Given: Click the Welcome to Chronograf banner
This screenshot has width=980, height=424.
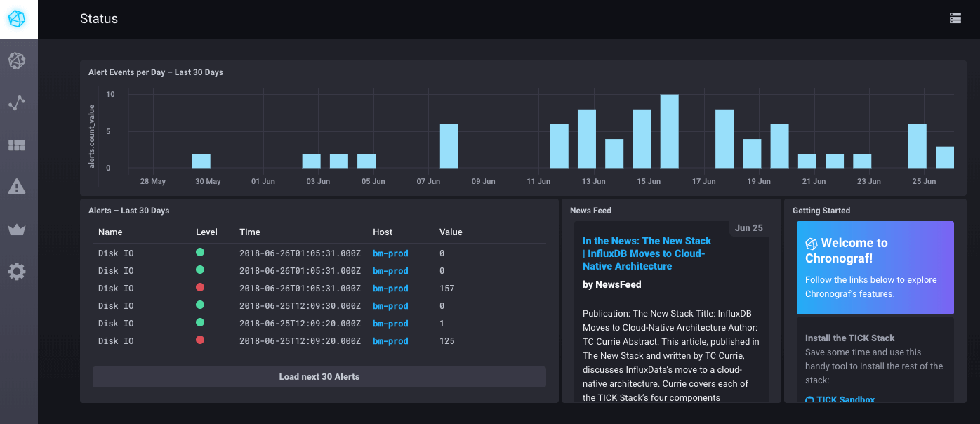Looking at the screenshot, I should point(875,267).
